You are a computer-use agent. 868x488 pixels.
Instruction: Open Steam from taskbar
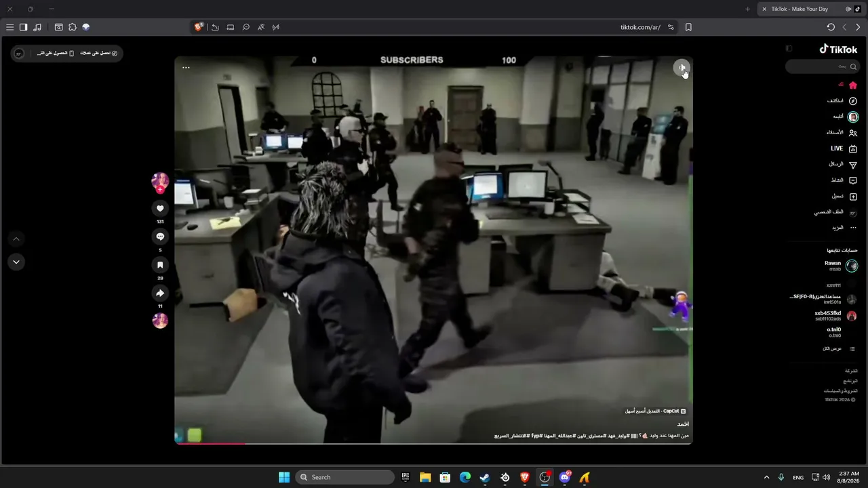pyautogui.click(x=485, y=477)
